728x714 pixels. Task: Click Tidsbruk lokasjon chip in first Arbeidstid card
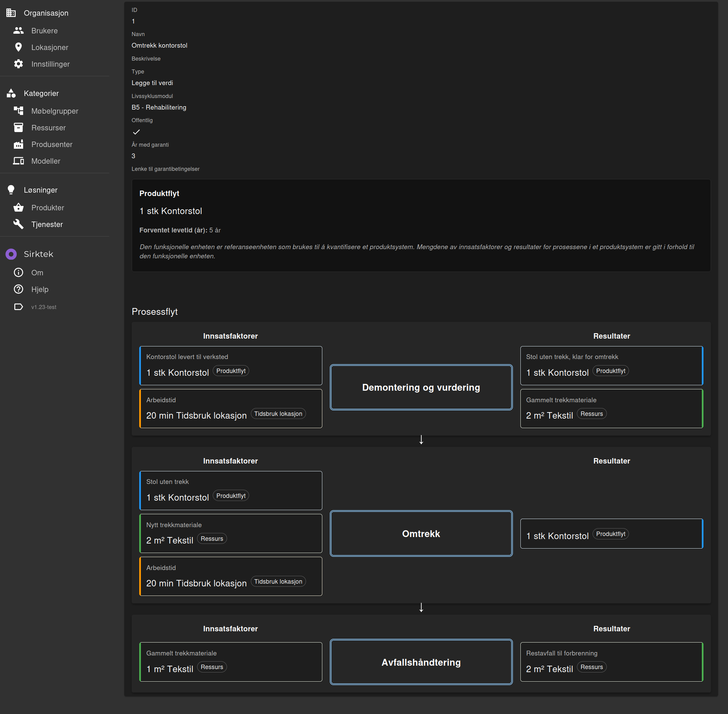[x=278, y=413]
